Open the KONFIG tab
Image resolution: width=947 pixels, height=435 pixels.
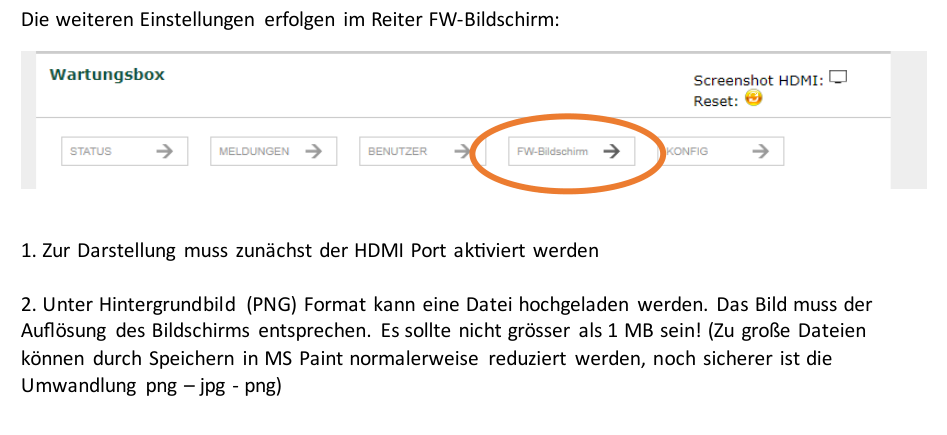pos(721,151)
